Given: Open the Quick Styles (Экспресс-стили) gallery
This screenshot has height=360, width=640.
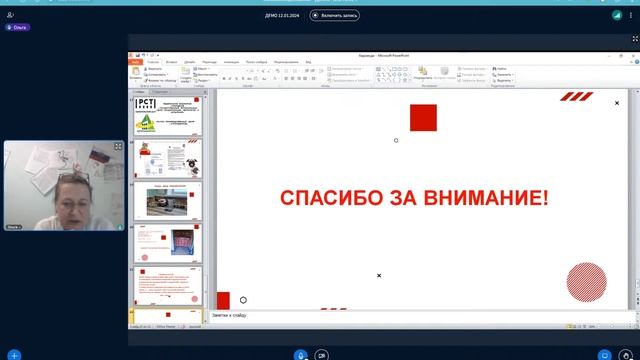Looking at the screenshot, I should tap(444, 72).
